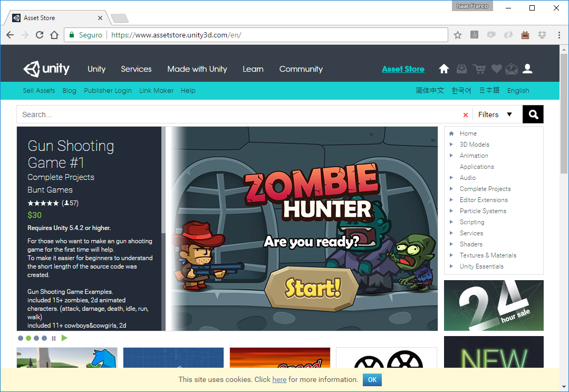Open the Community menu

[x=301, y=69]
